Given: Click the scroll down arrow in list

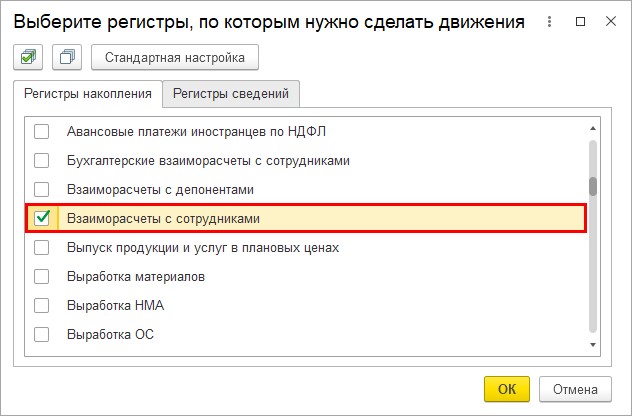Looking at the screenshot, I should (x=592, y=345).
